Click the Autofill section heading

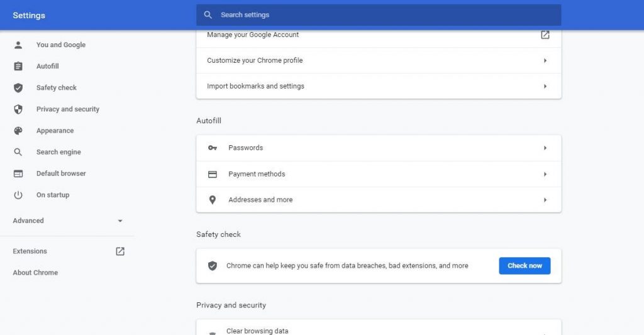tap(209, 121)
